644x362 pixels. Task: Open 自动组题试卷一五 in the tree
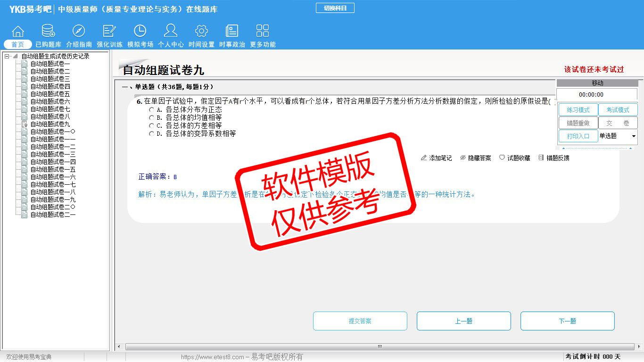click(53, 169)
